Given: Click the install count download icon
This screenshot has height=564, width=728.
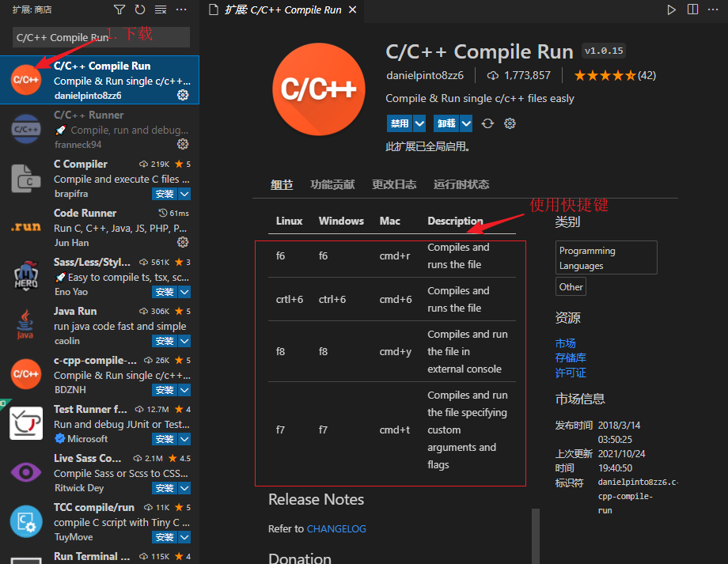Looking at the screenshot, I should pos(493,76).
